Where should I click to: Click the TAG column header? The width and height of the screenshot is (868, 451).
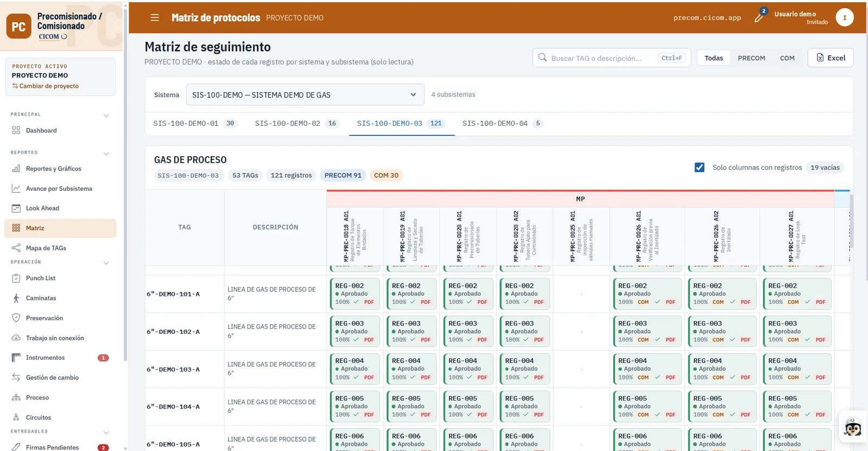click(x=184, y=227)
